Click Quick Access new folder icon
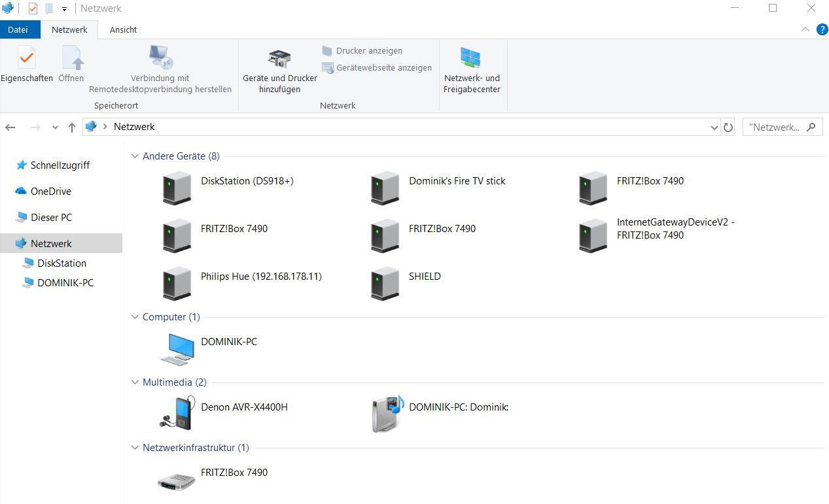 coord(50,9)
